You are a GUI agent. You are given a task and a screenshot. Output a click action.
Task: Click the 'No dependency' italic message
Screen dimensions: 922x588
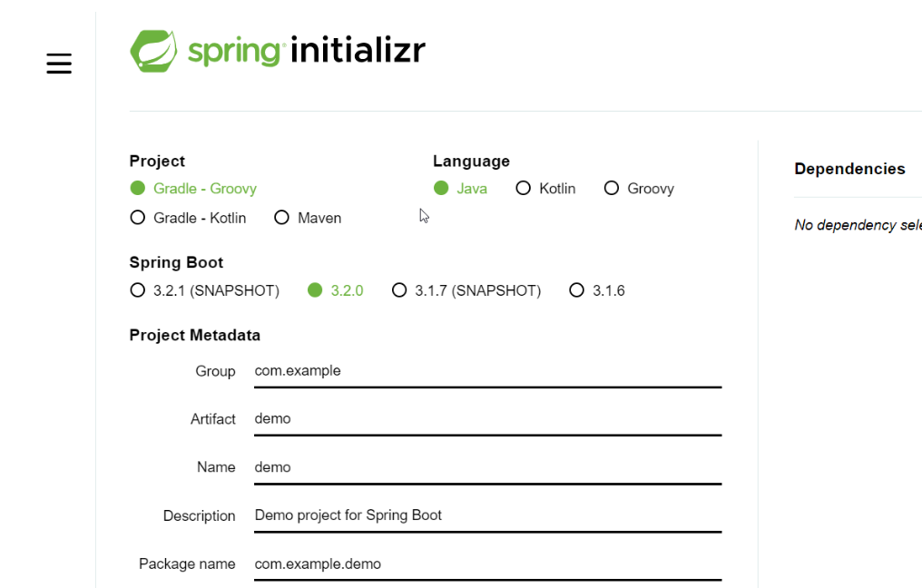coord(858,225)
